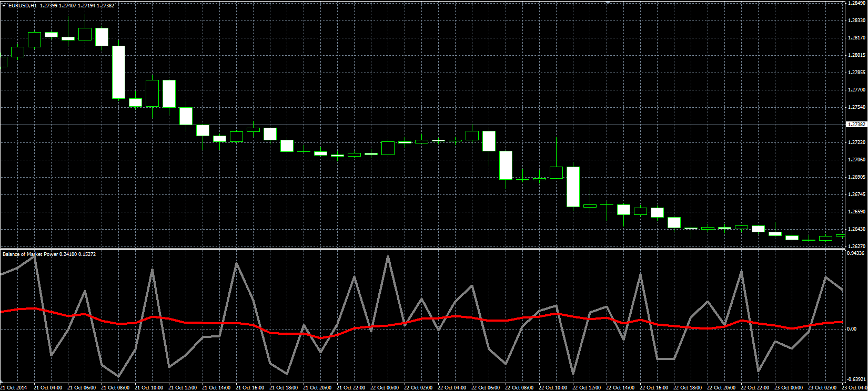Click the 21 Oct 08:00 time label
Screen dimensions: 868x391
click(x=115, y=388)
